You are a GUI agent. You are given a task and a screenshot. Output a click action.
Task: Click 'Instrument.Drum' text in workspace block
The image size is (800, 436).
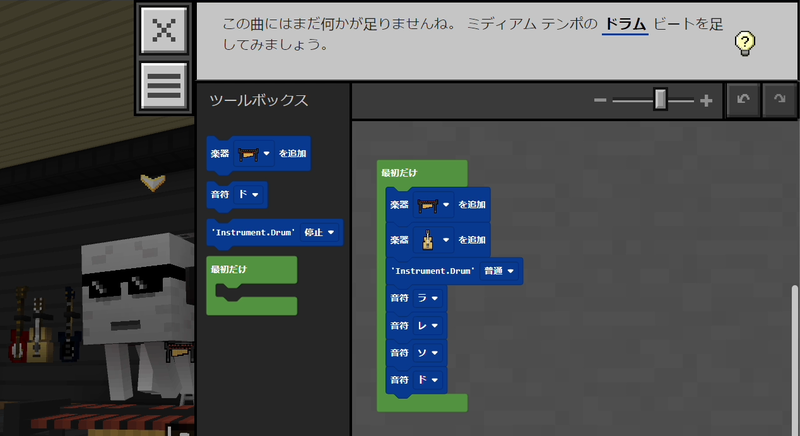point(433,271)
